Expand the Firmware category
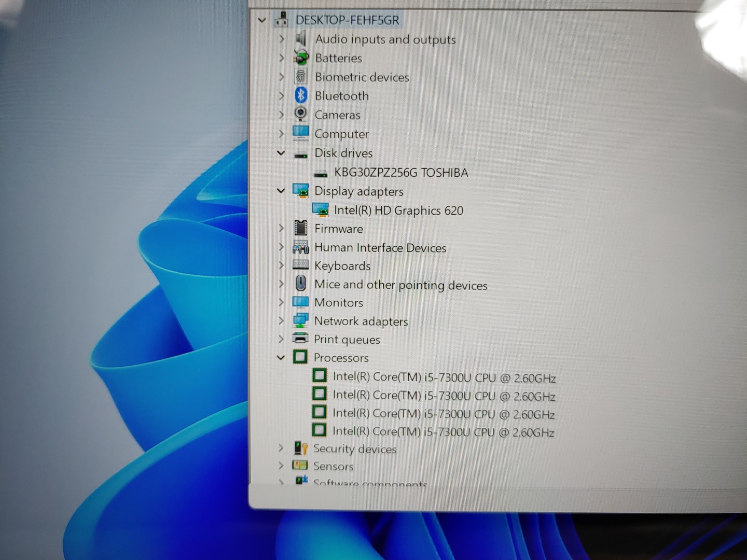747x560 pixels. tap(281, 228)
